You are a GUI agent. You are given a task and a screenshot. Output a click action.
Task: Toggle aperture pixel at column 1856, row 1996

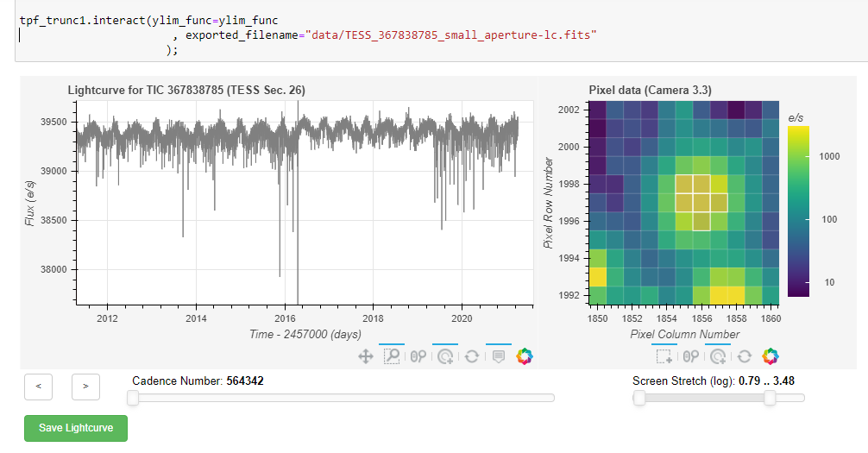pyautogui.click(x=701, y=221)
